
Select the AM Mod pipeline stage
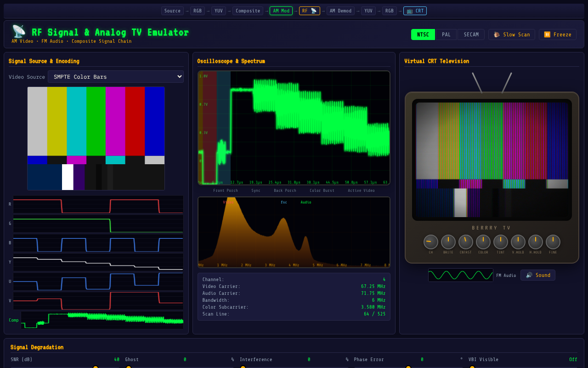[x=281, y=11]
